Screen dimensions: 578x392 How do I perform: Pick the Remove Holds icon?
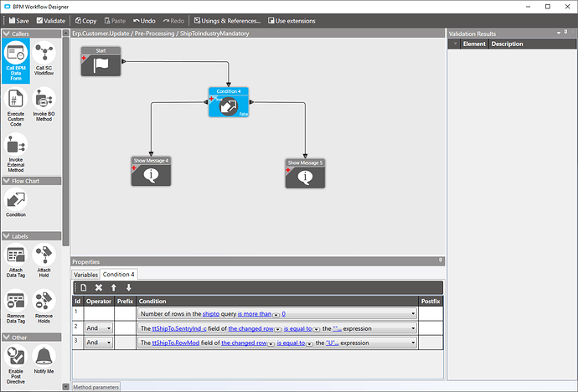(44, 307)
